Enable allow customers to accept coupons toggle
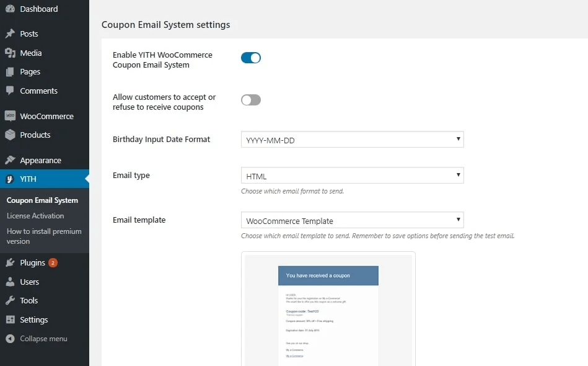The width and height of the screenshot is (588, 366). pyautogui.click(x=251, y=100)
